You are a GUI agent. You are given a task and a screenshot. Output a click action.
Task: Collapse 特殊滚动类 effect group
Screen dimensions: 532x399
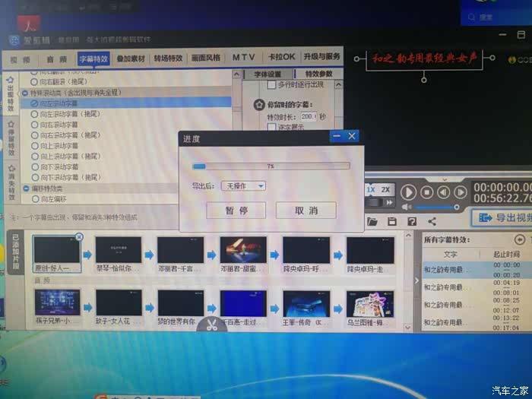coord(25,93)
